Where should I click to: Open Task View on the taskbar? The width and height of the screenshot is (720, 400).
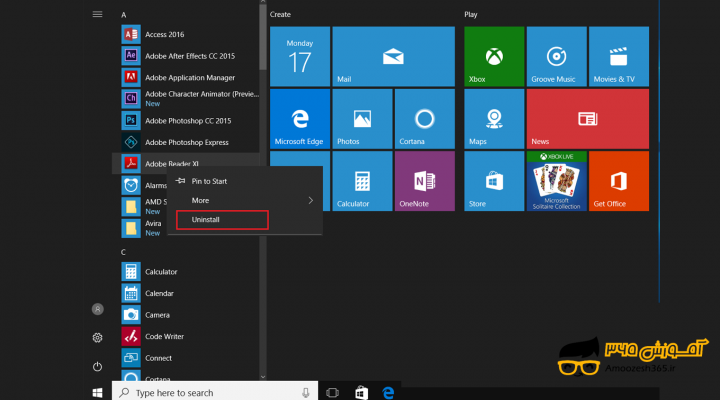332,393
